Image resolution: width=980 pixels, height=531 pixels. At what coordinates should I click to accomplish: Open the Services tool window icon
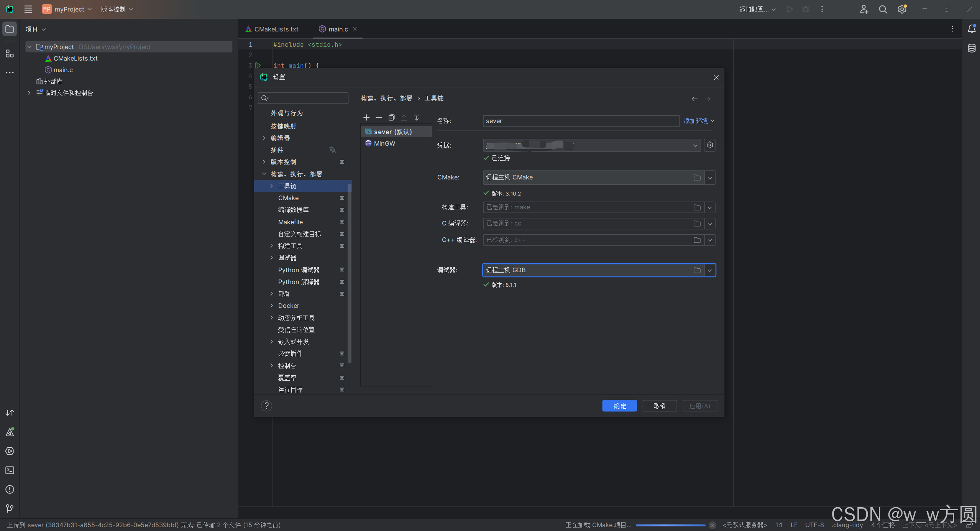tap(10, 451)
